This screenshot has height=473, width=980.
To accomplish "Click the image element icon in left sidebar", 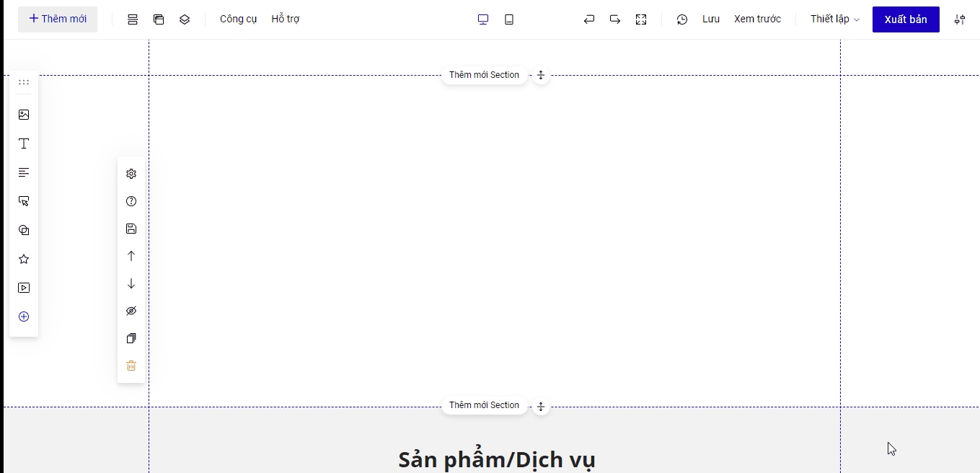I will (24, 115).
